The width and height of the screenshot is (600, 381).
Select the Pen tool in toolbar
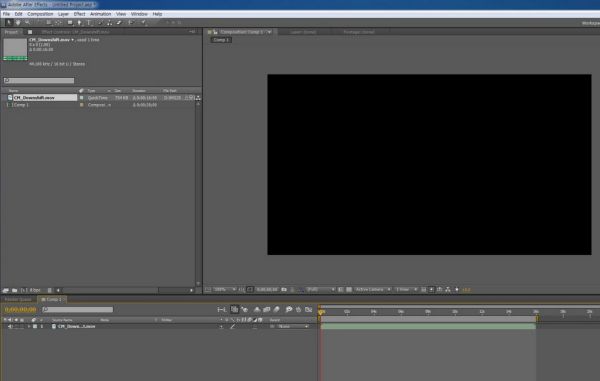coord(80,23)
